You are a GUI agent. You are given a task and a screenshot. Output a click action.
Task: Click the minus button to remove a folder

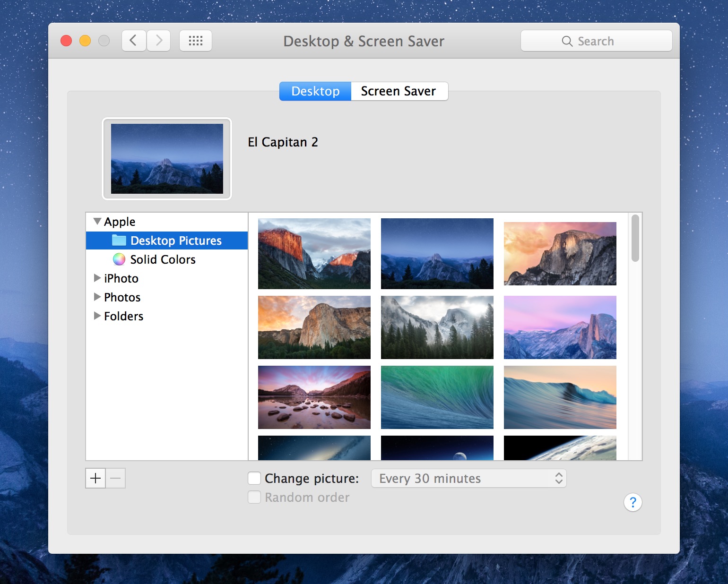(x=115, y=478)
